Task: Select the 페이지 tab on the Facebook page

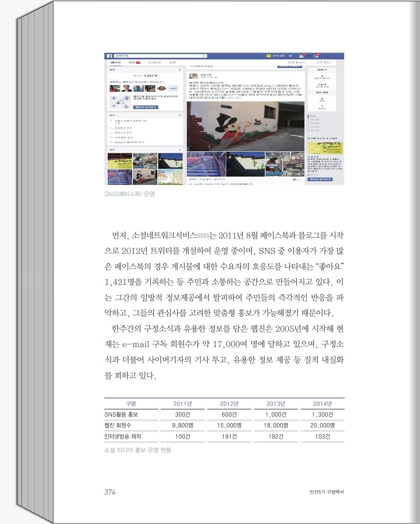Action: point(116,63)
